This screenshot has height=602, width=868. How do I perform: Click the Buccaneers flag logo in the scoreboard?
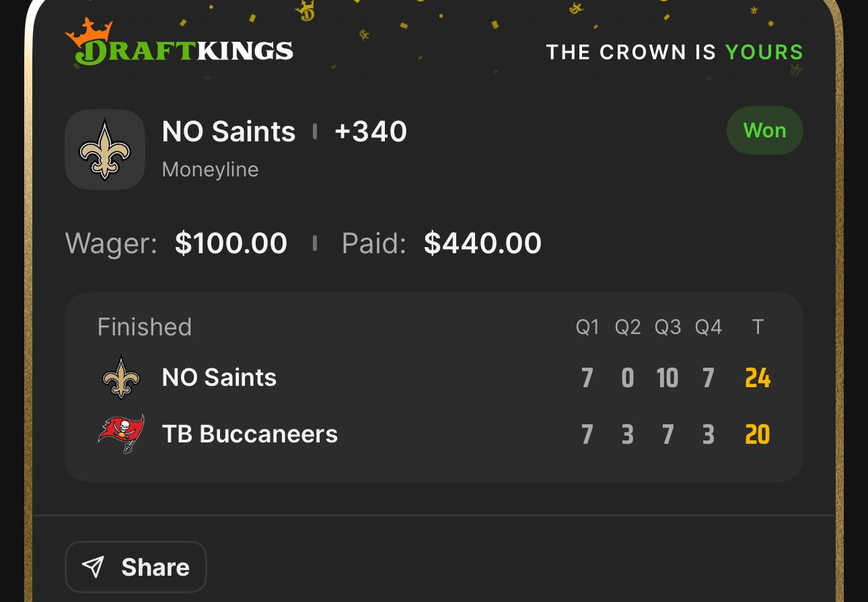[121, 434]
